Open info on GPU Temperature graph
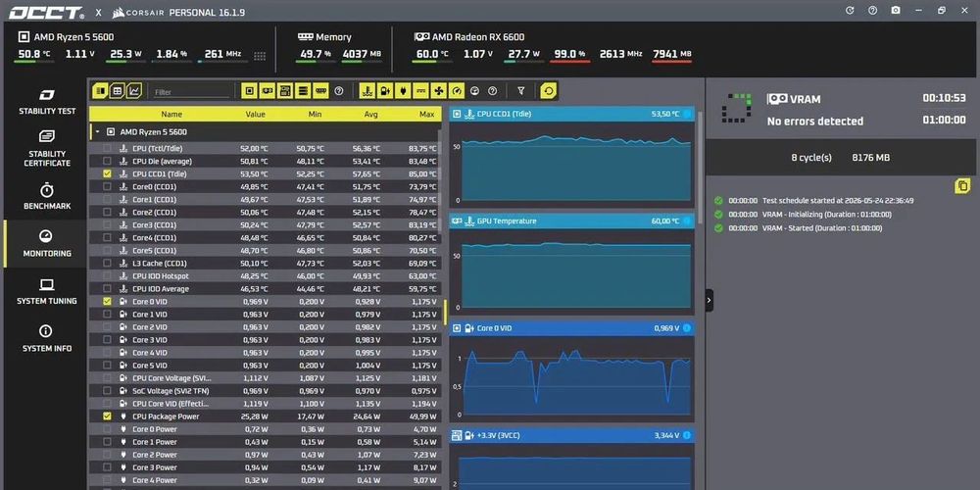This screenshot has width=980, height=490. 687,220
